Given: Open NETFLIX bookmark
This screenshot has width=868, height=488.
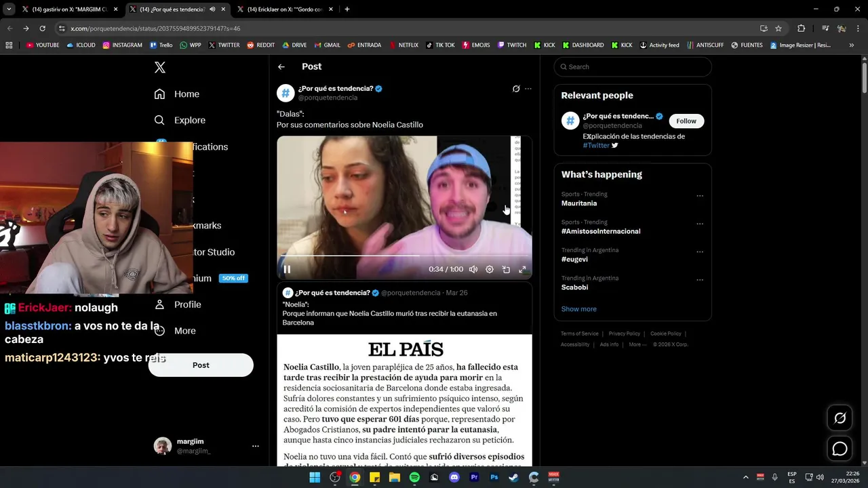Looking at the screenshot, I should pos(403,45).
